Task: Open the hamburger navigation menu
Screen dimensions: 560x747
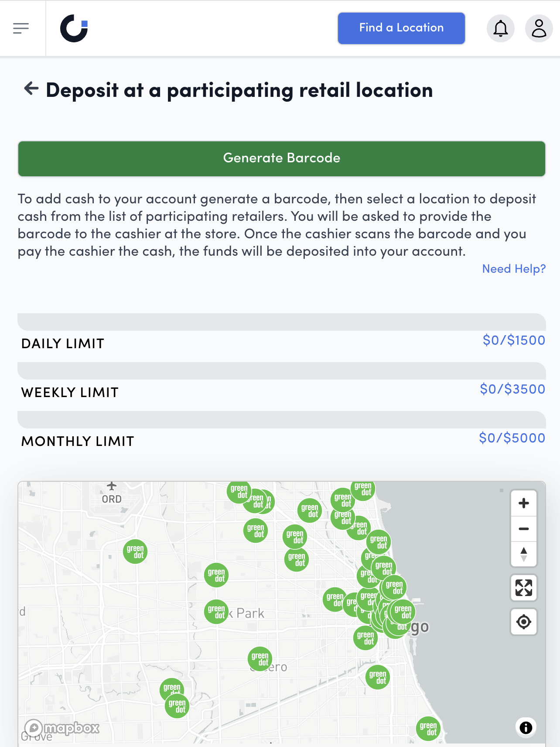Action: click(20, 28)
